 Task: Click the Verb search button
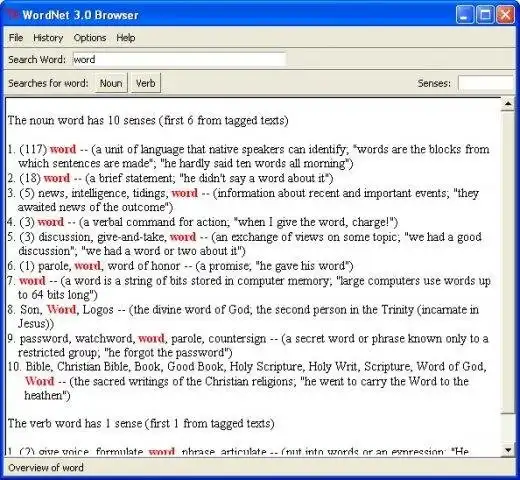coord(146,83)
